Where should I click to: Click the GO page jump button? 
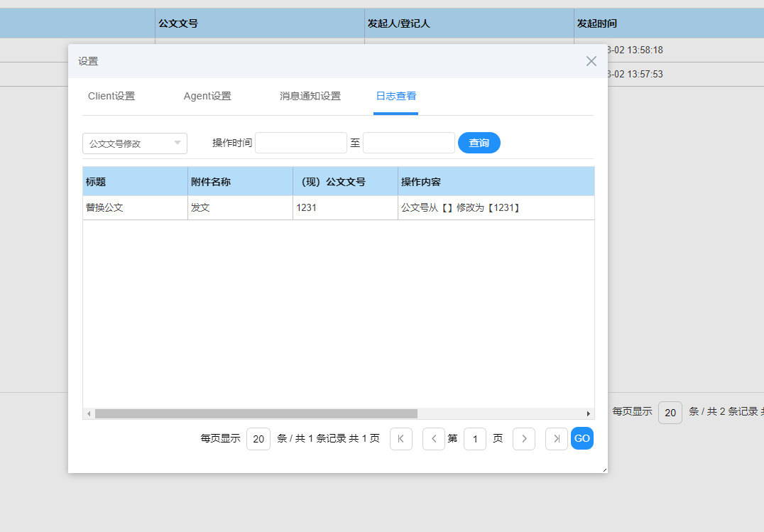tap(582, 439)
